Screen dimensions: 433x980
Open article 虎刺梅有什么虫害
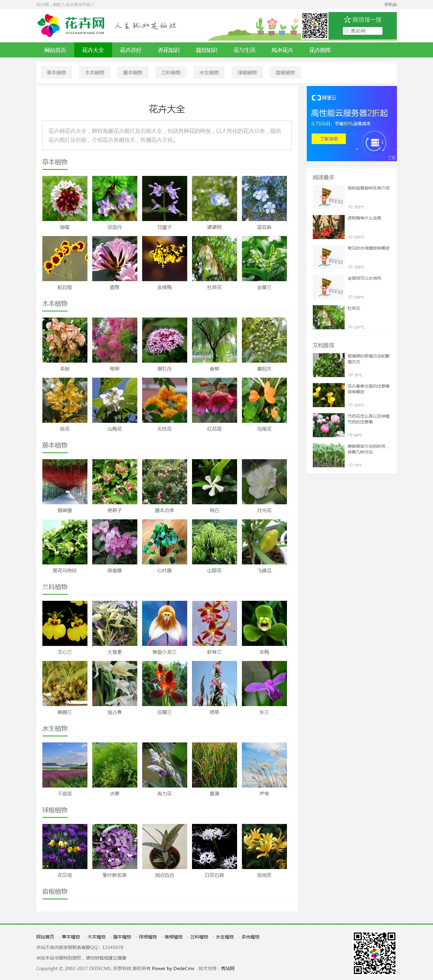point(364,218)
